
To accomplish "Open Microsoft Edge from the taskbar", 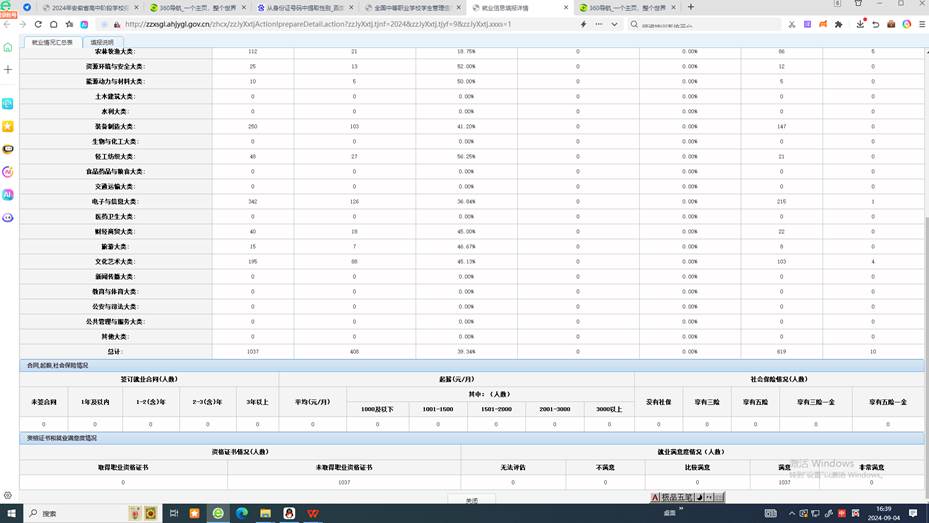I will click(242, 513).
